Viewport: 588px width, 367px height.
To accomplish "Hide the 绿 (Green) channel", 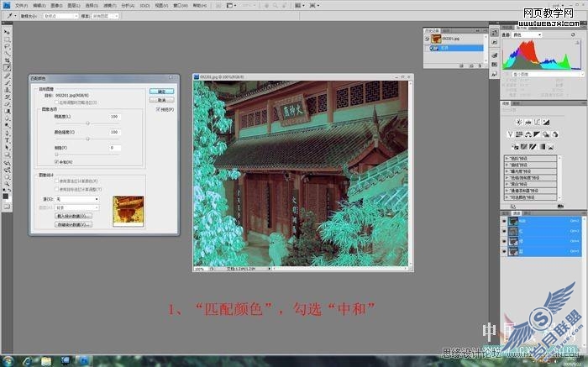I will (504, 241).
